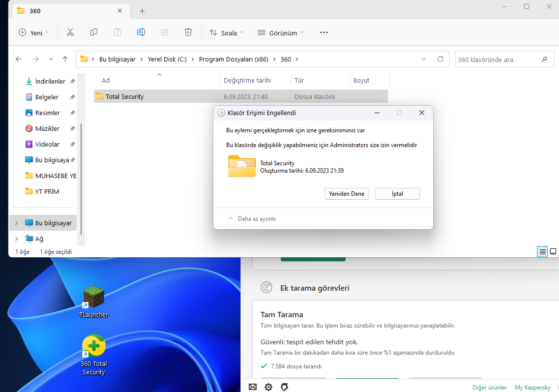This screenshot has width=559, height=392.
Task: Expand the Bu bilgisayar tree node
Action: (x=16, y=223)
